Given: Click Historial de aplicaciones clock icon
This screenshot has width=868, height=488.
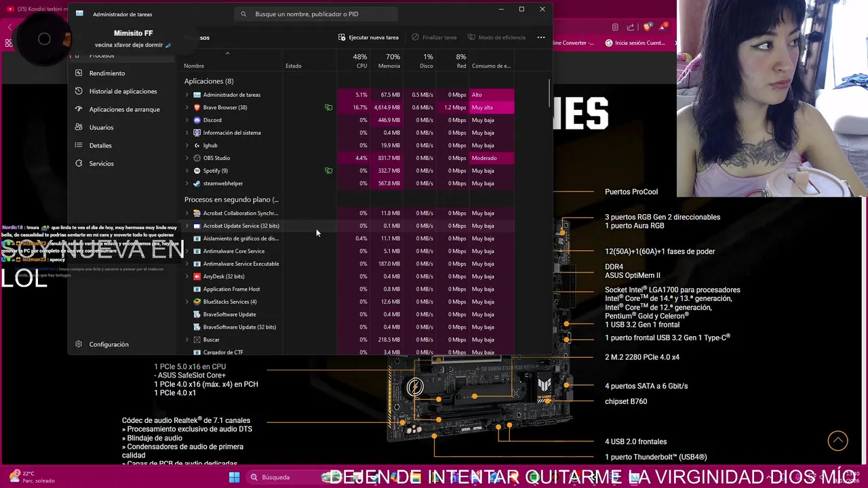Looking at the screenshot, I should pyautogui.click(x=79, y=91).
